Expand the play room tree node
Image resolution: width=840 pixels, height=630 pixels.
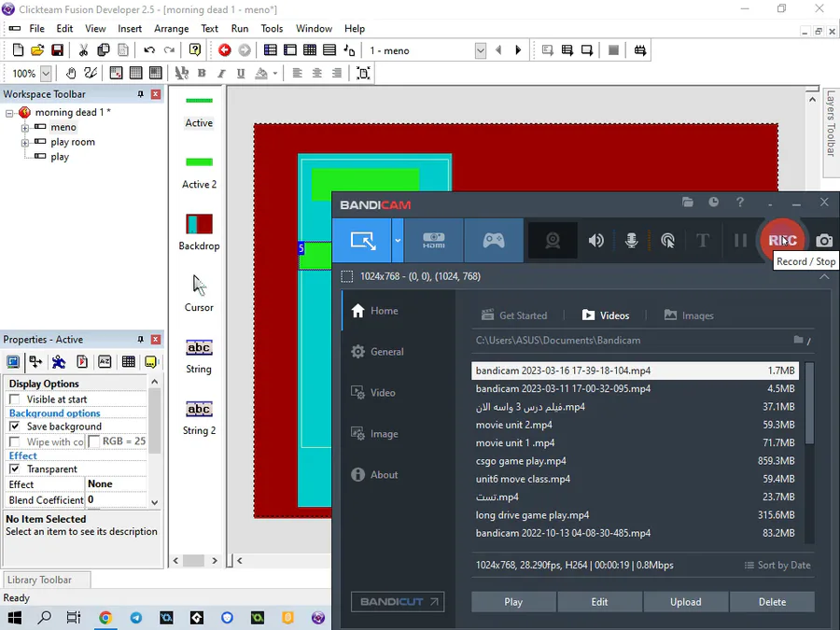coord(24,143)
